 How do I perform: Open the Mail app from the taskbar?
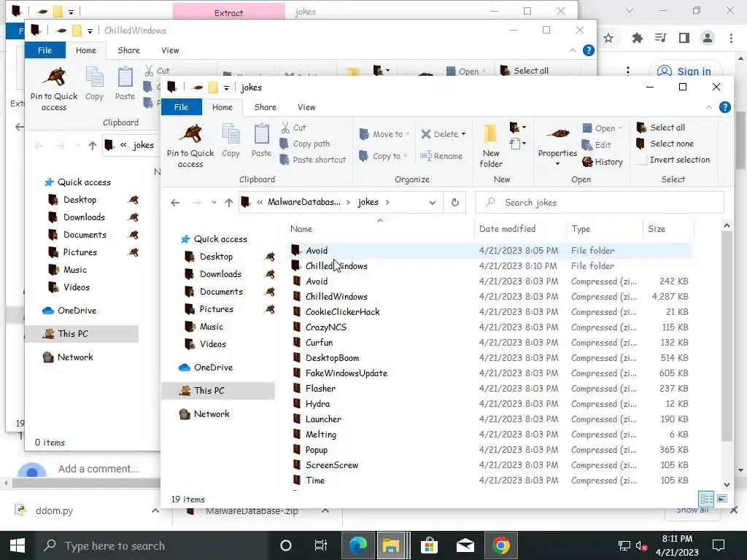tap(465, 545)
